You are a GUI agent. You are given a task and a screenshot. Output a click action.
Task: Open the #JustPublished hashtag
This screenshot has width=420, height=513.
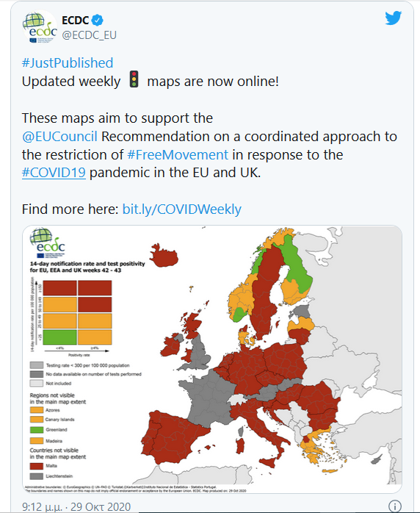(x=68, y=62)
